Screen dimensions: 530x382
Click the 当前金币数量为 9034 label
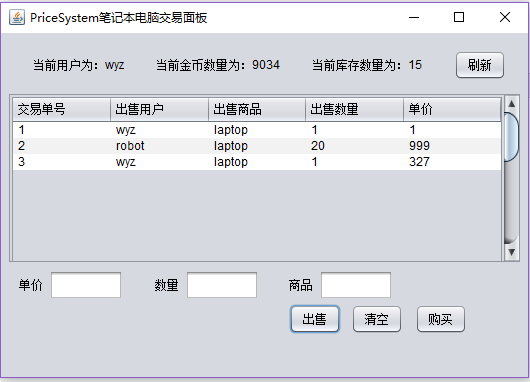[x=218, y=65]
